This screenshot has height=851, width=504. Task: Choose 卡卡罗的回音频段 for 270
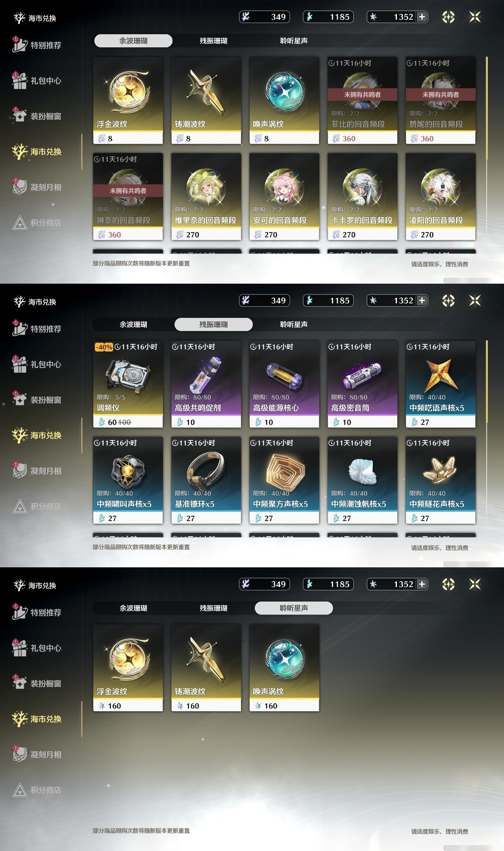coord(362,197)
